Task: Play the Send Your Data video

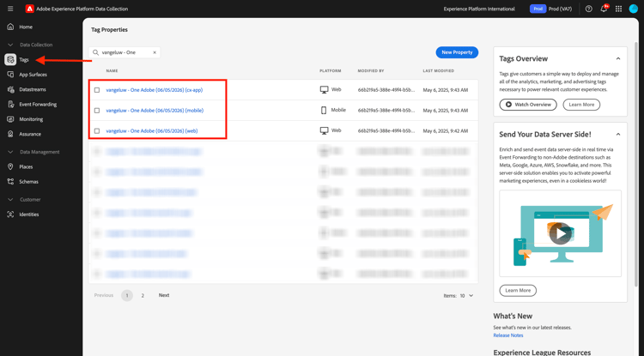Action: [560, 234]
